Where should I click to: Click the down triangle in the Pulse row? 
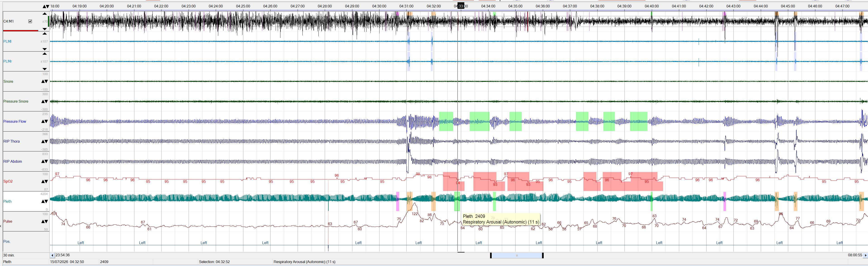pyautogui.click(x=46, y=221)
